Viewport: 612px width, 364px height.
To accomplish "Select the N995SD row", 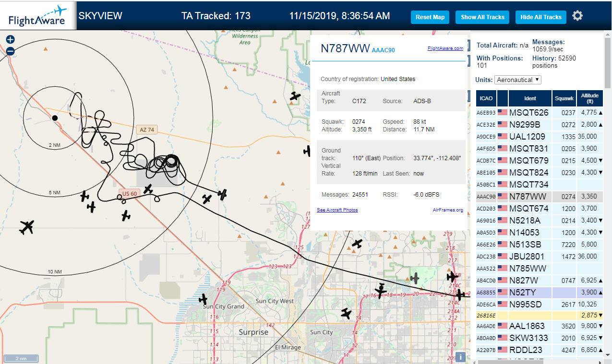I will [540, 305].
